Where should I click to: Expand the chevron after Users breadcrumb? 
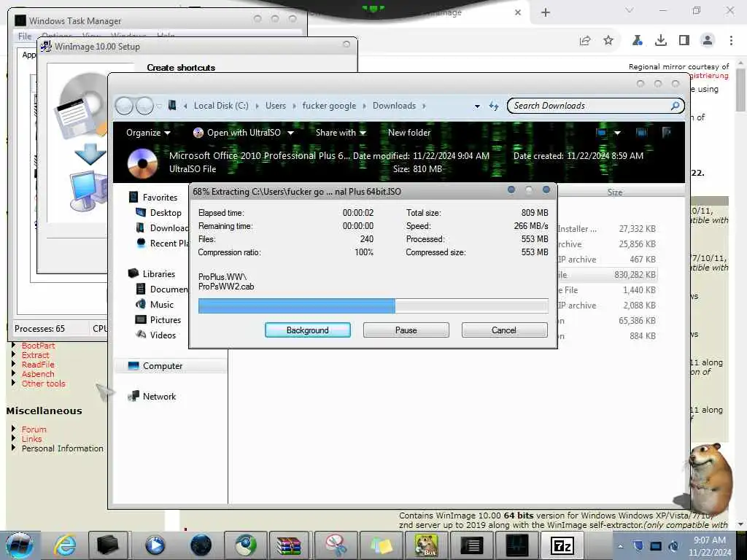pyautogui.click(x=294, y=106)
